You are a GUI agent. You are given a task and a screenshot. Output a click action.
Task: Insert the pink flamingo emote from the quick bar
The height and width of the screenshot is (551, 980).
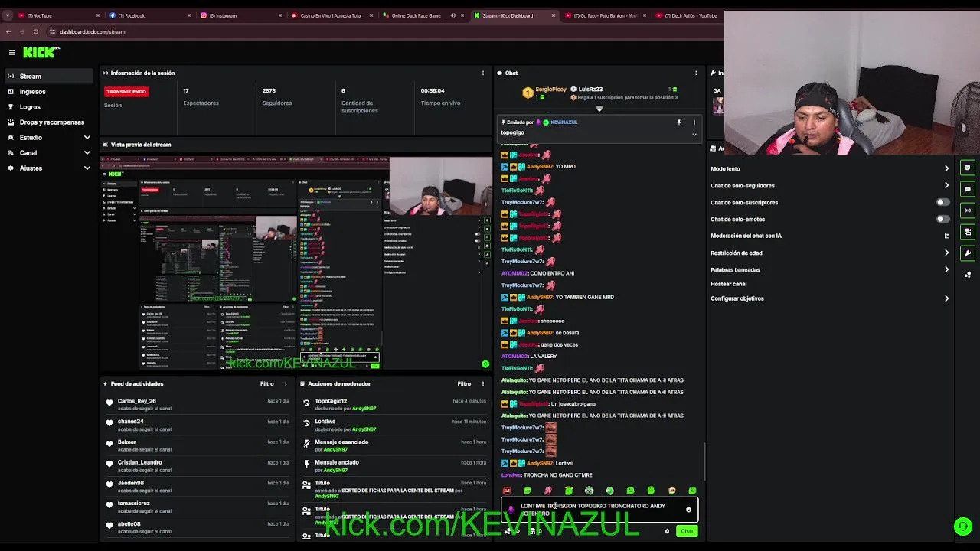pos(548,491)
